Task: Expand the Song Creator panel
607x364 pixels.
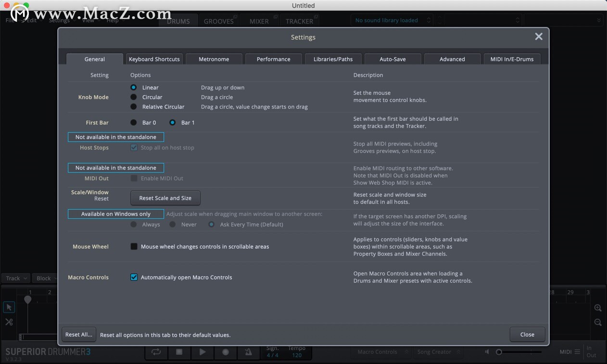Action: [439, 352]
